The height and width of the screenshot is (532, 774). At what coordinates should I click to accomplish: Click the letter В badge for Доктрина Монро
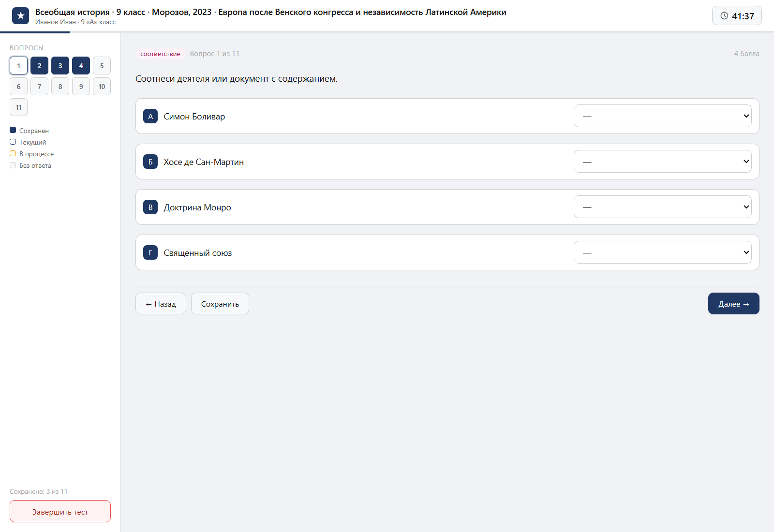click(150, 207)
